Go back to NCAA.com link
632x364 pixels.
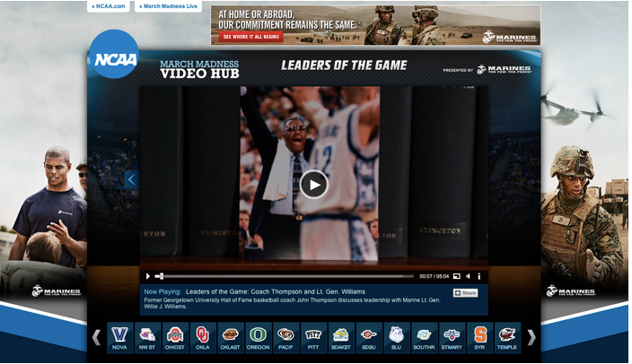click(109, 6)
